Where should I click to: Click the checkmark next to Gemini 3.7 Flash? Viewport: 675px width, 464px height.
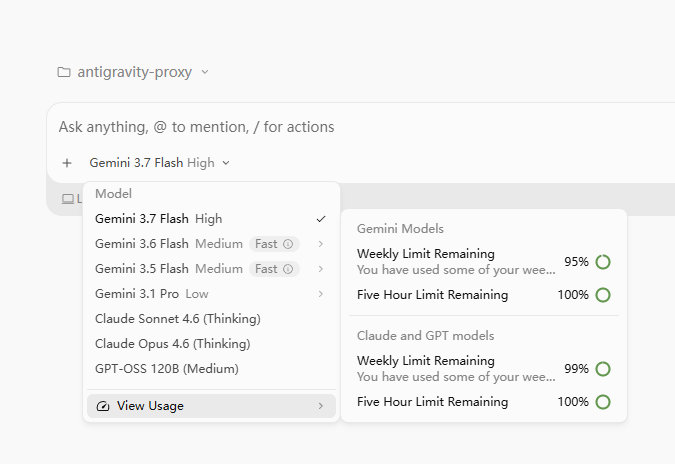click(x=321, y=219)
